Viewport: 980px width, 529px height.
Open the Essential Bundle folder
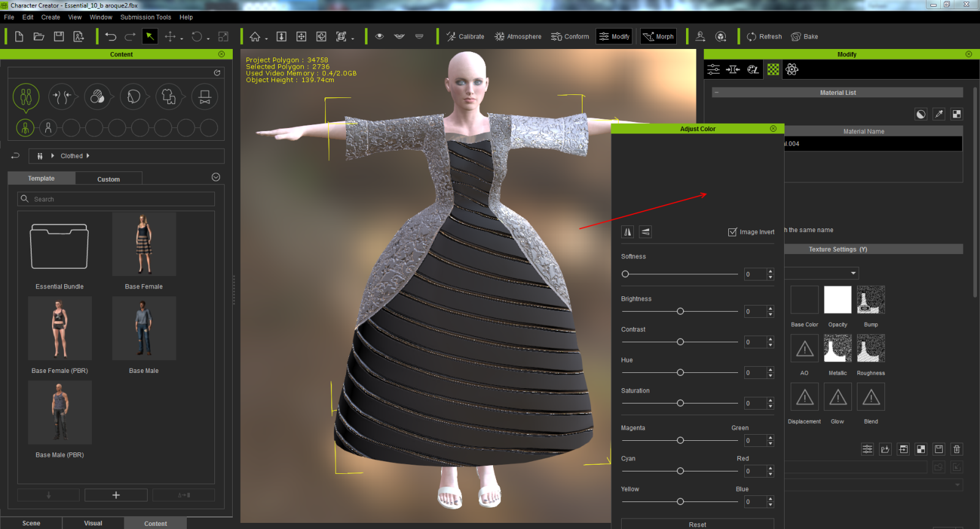click(x=59, y=246)
